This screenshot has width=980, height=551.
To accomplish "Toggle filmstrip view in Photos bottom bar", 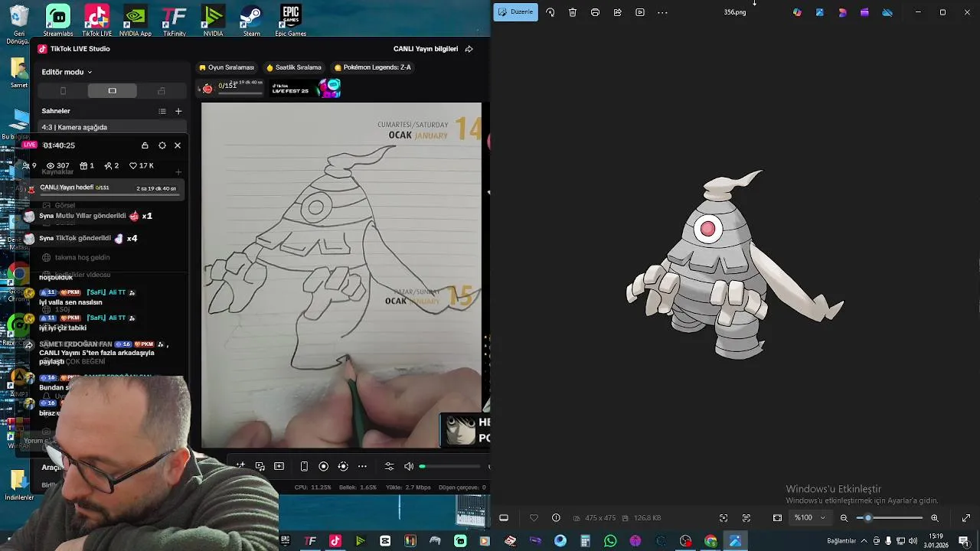I will click(x=504, y=518).
